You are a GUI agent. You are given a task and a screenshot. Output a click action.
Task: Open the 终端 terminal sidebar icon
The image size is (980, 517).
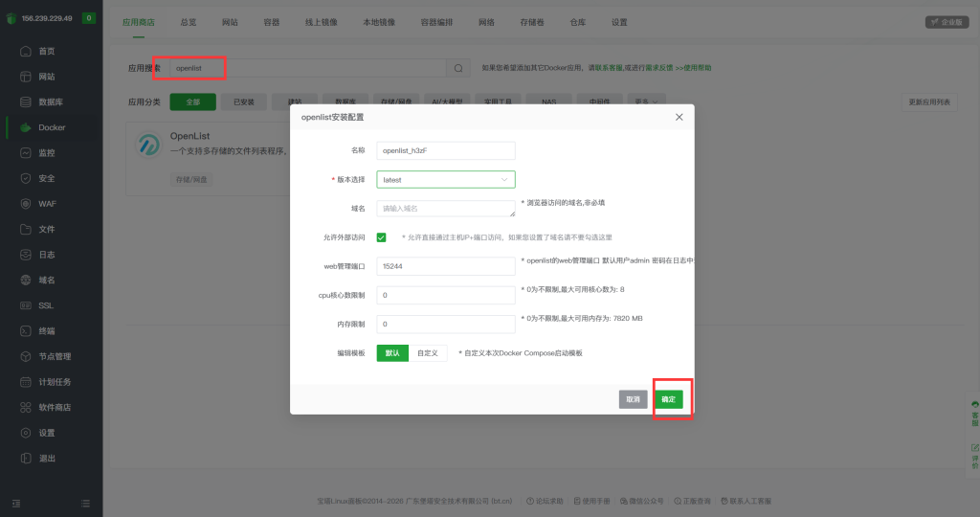click(26, 331)
